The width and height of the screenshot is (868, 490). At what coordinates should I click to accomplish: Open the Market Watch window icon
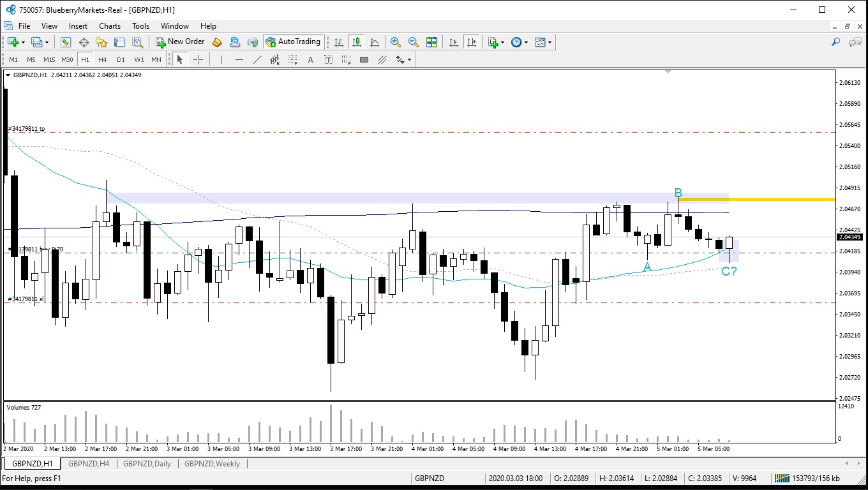click(65, 42)
